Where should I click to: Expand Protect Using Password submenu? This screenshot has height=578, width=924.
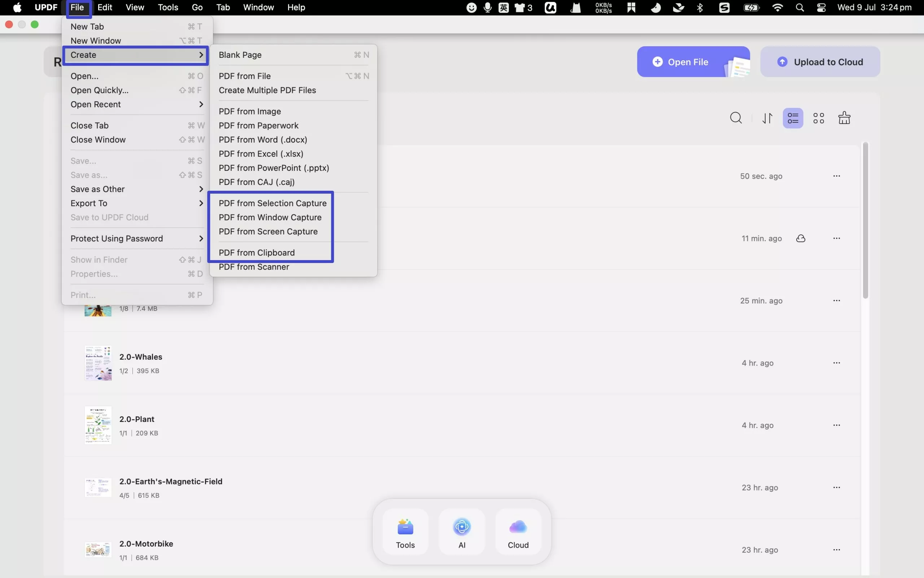click(137, 238)
